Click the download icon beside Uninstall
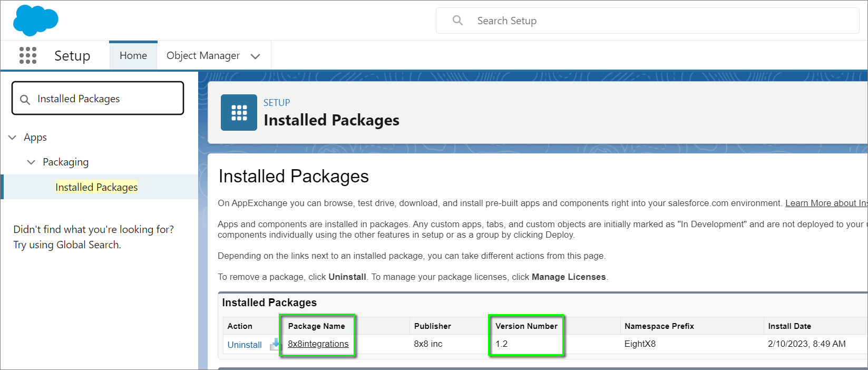Viewport: 868px width, 370px height. (275, 344)
